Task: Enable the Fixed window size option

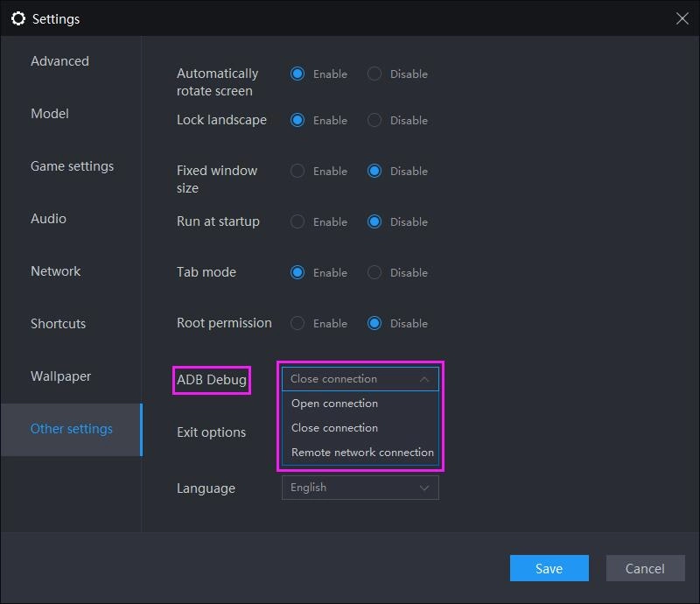Action: pos(297,171)
